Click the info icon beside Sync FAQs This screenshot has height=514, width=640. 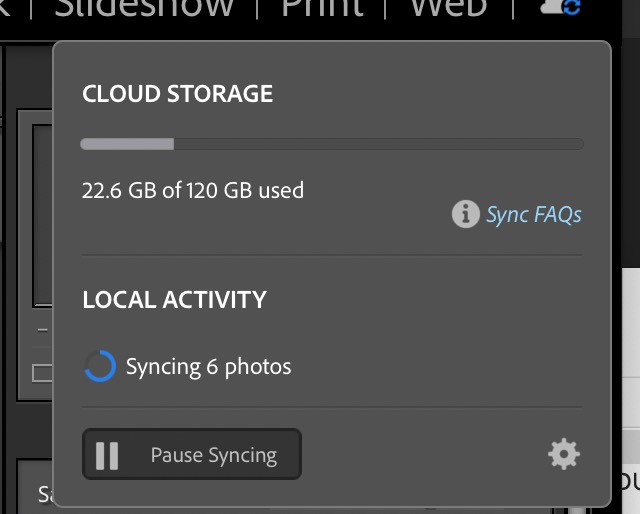pos(465,214)
